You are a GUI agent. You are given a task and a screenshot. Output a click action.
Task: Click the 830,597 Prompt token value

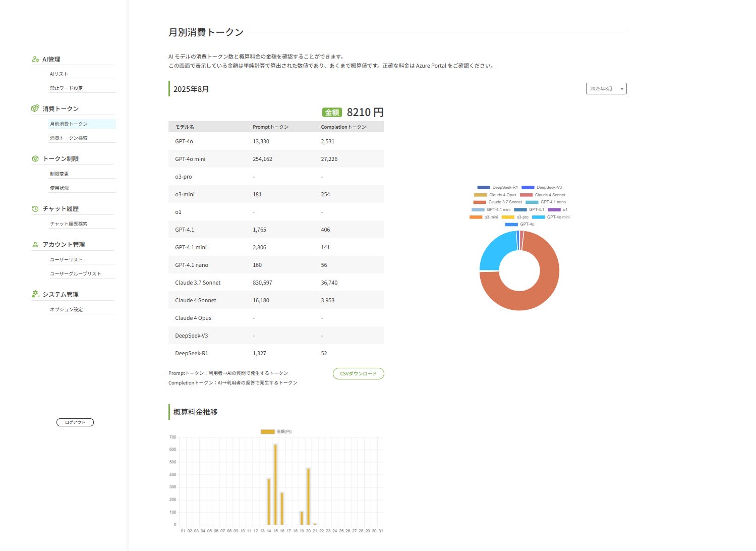coord(262,283)
